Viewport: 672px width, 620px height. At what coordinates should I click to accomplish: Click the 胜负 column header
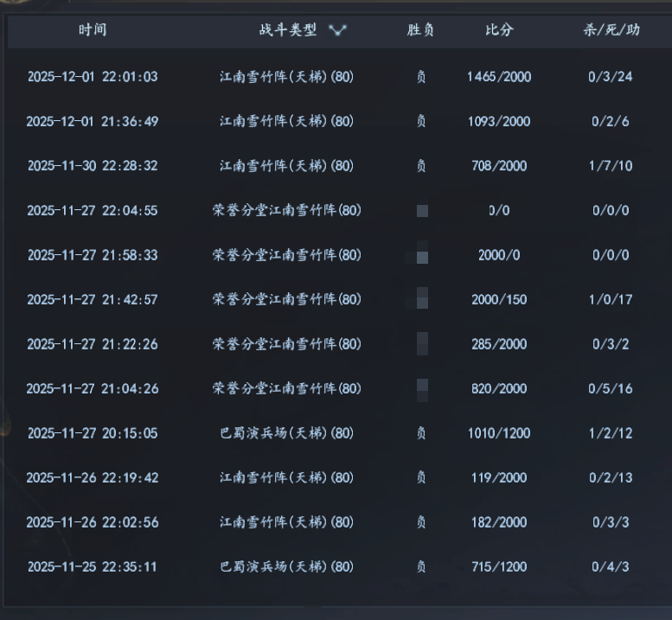(420, 30)
